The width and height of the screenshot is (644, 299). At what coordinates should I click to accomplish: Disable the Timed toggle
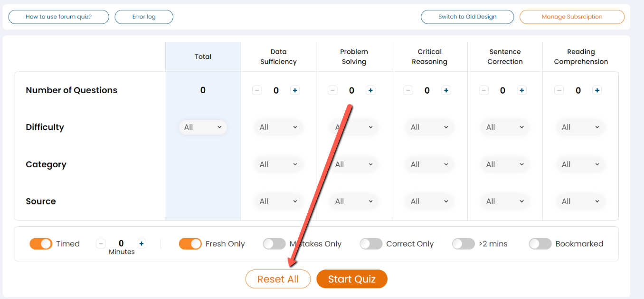coord(41,244)
